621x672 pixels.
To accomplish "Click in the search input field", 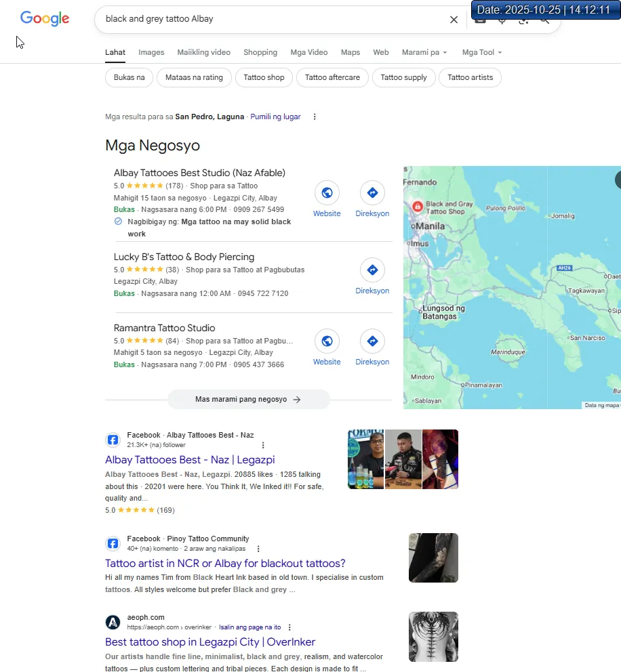I will 271,19.
